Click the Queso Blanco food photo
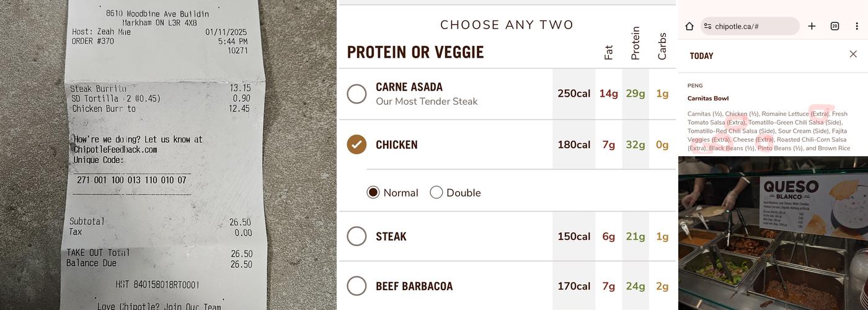The image size is (868, 310). (773, 233)
